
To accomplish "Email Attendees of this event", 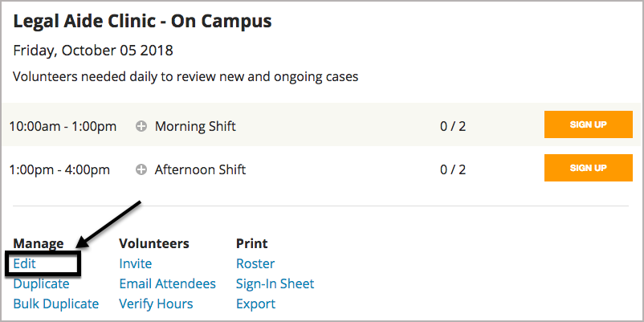I will [167, 283].
